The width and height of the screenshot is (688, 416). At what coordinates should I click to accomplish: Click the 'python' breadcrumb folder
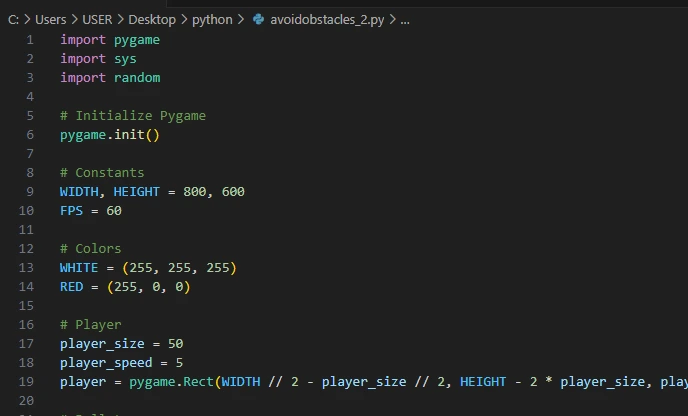(212, 20)
